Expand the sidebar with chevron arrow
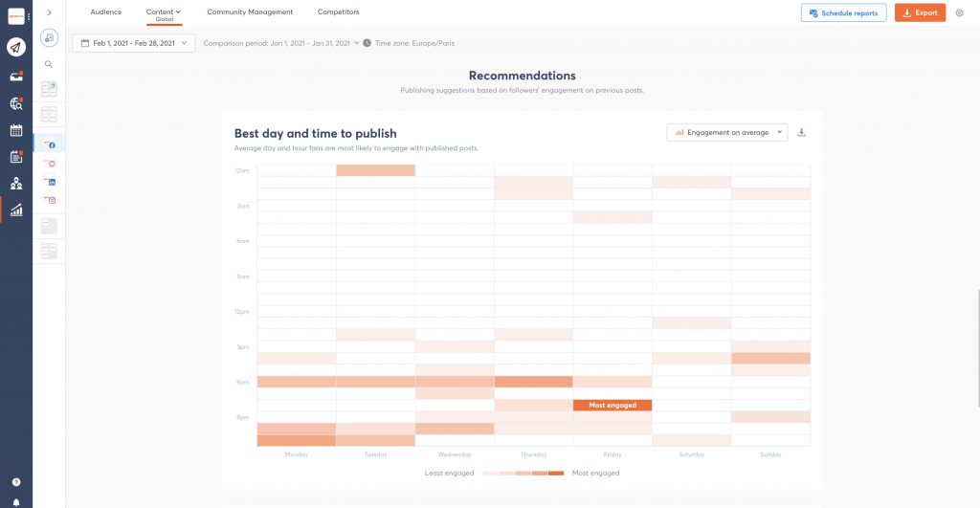The height and width of the screenshot is (508, 980). tap(49, 12)
